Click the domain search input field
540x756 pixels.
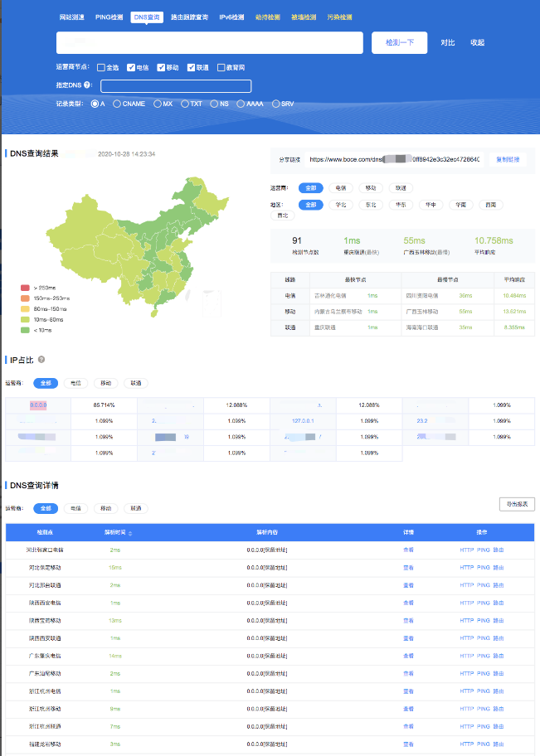(x=209, y=43)
